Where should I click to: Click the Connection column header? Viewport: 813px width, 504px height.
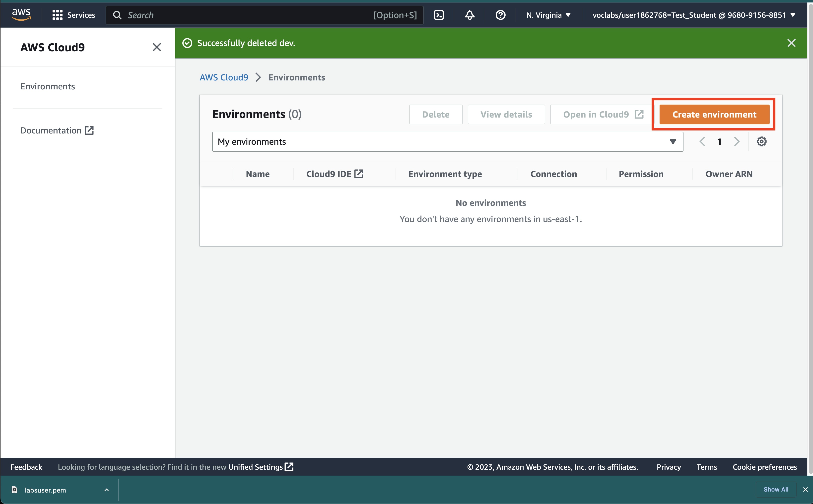[x=553, y=174]
